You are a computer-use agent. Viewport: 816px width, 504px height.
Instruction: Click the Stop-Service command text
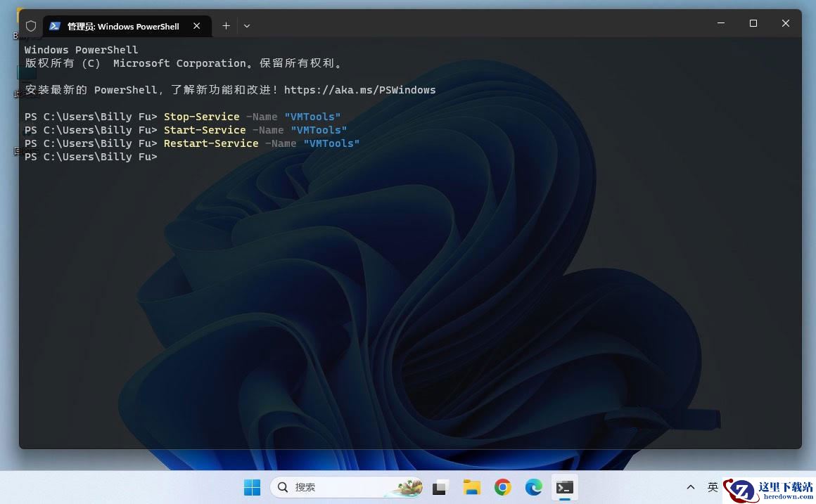201,117
